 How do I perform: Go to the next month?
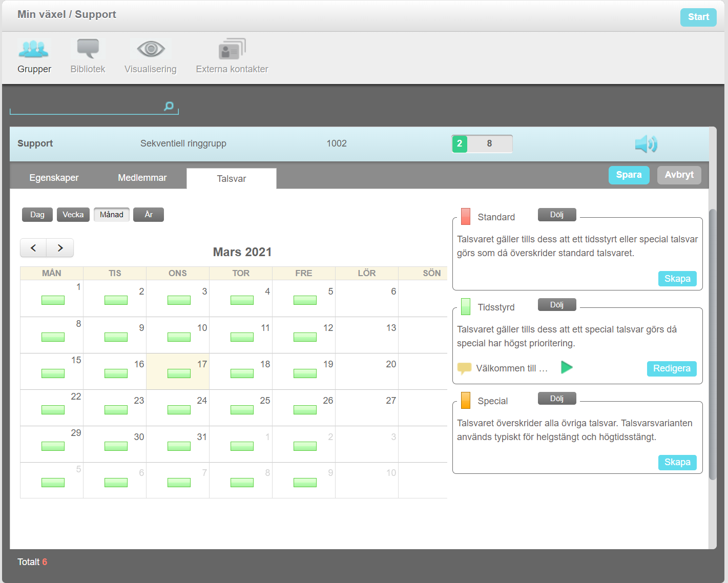point(60,248)
